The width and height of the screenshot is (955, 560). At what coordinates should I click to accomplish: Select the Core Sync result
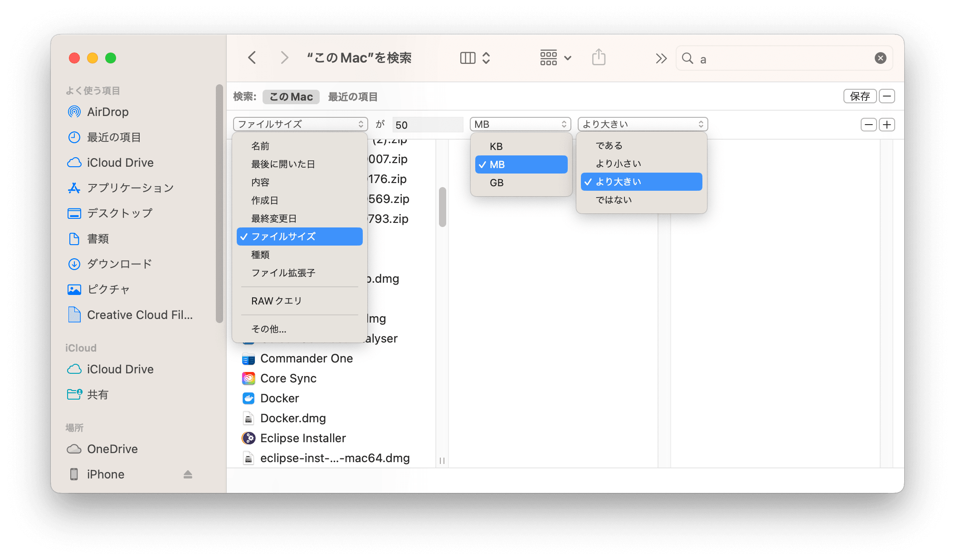pyautogui.click(x=288, y=378)
